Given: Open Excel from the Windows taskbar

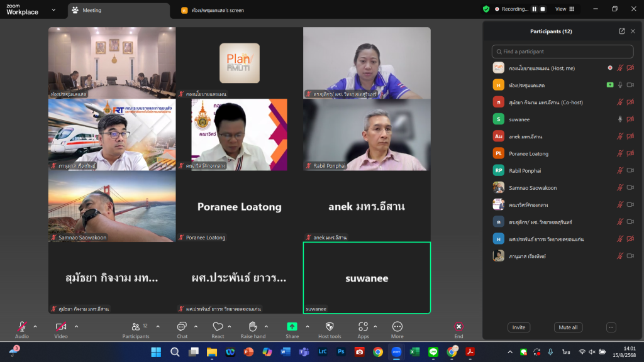Looking at the screenshot, I should (415, 352).
